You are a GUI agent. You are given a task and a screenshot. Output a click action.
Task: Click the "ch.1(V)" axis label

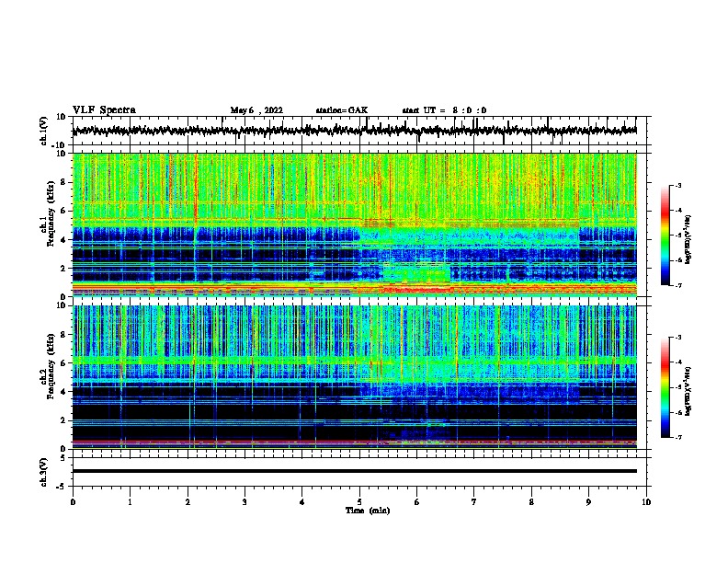click(43, 131)
